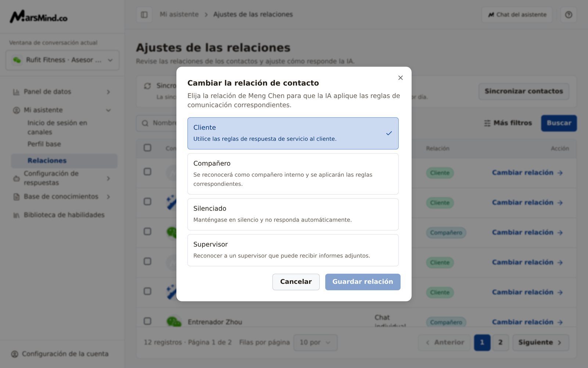588x368 pixels.
Task: Open the Rufit Fitness conversation window dropdown
Action: tap(62, 60)
